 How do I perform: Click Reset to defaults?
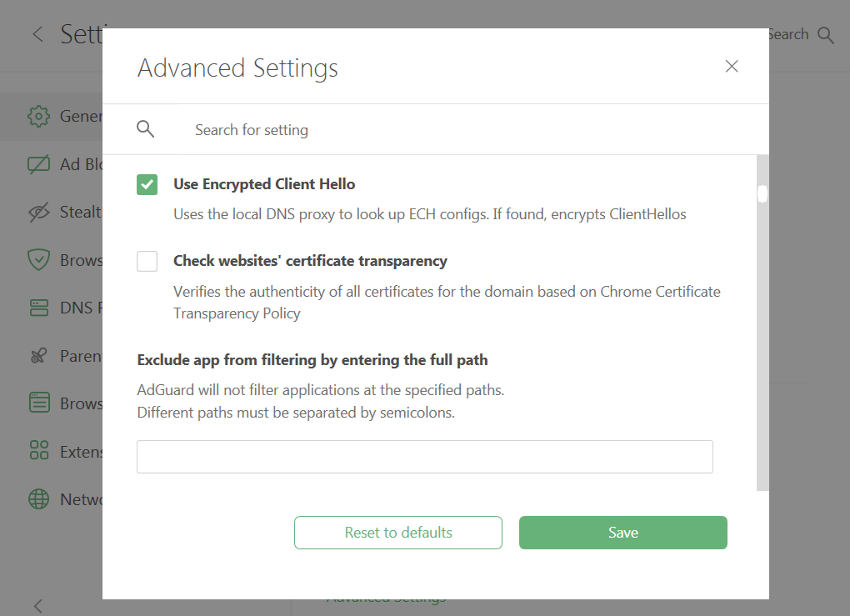(x=397, y=533)
